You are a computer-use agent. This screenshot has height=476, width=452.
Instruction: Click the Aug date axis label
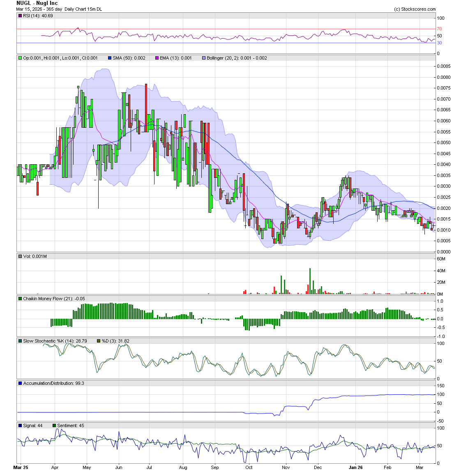pyautogui.click(x=183, y=467)
